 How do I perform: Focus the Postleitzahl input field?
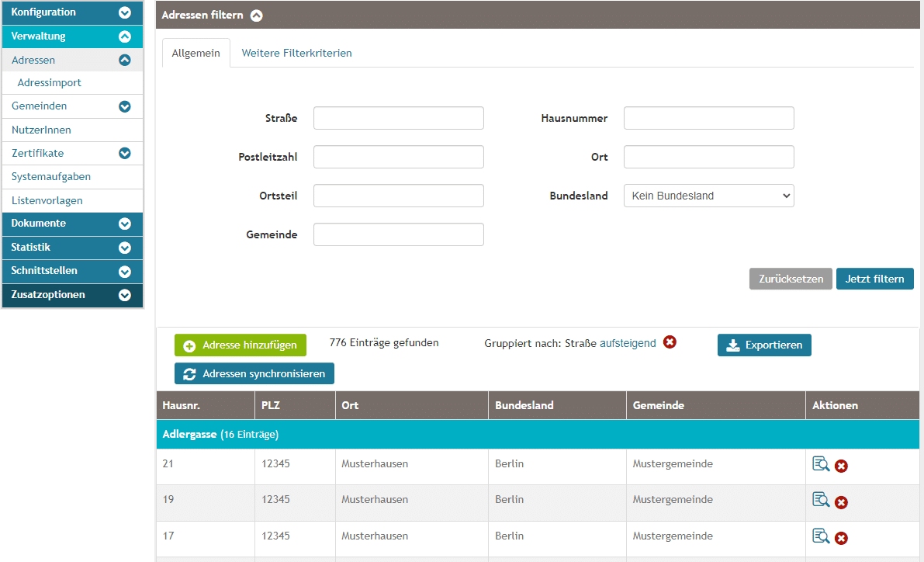398,157
